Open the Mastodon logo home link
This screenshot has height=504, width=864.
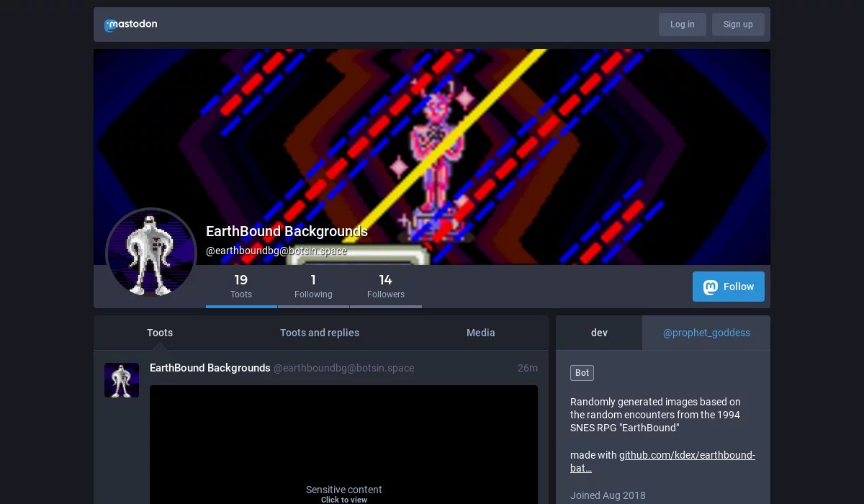[130, 24]
